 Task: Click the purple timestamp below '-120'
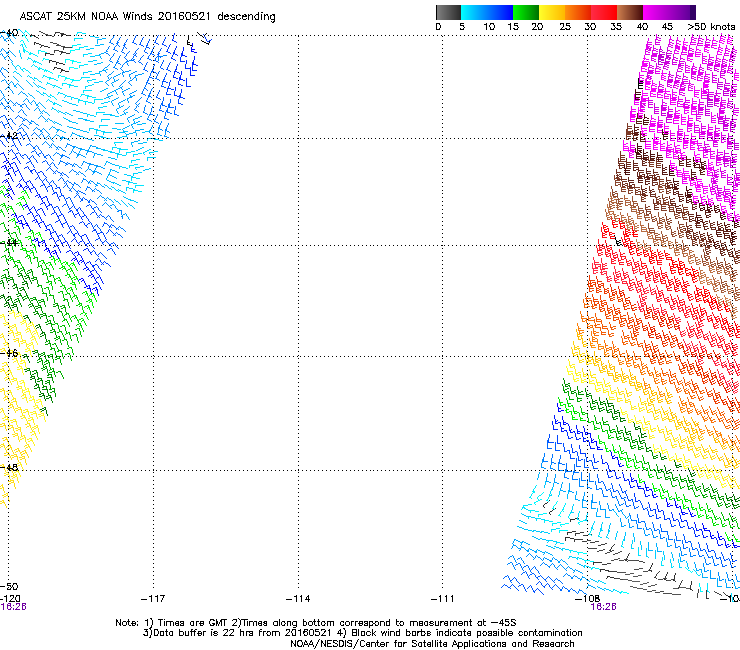point(13,607)
